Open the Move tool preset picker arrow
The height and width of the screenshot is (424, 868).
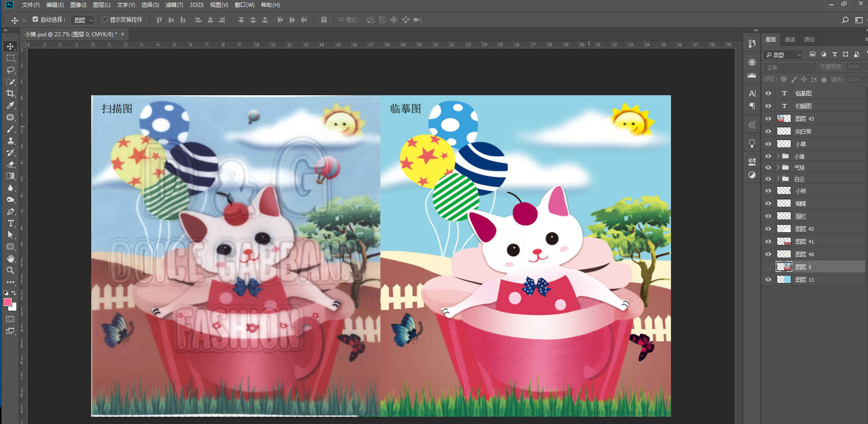coord(24,20)
